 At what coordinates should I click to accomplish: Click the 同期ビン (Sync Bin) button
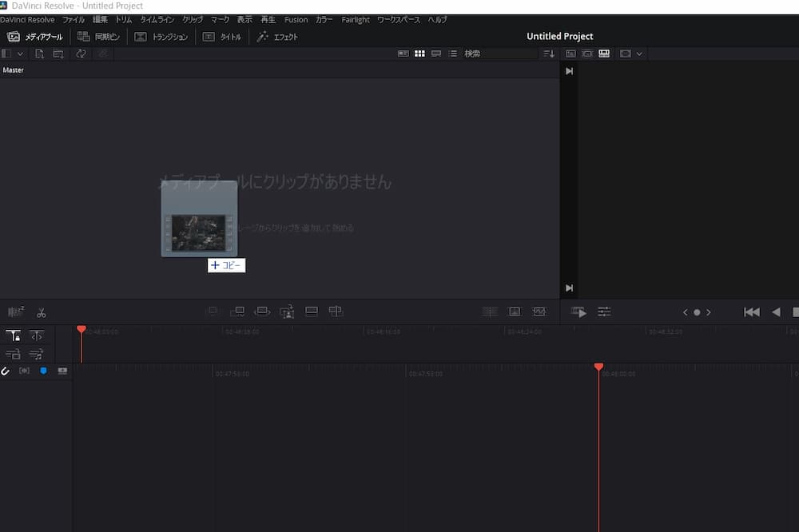coord(97,36)
